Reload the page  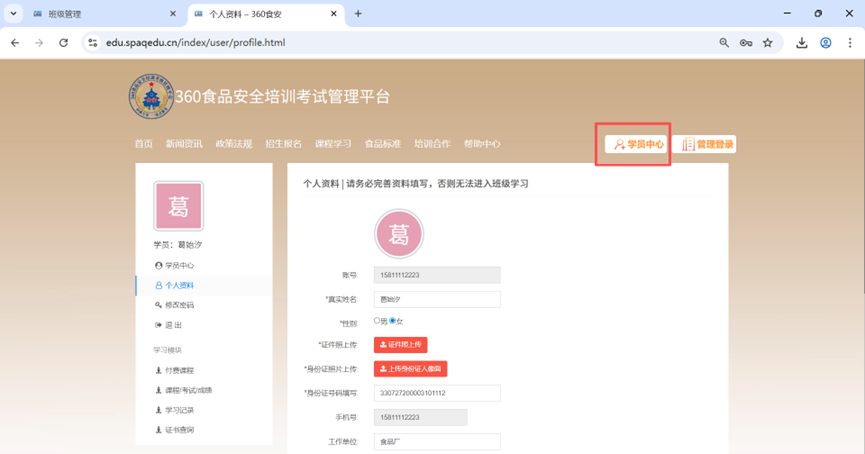(x=64, y=43)
